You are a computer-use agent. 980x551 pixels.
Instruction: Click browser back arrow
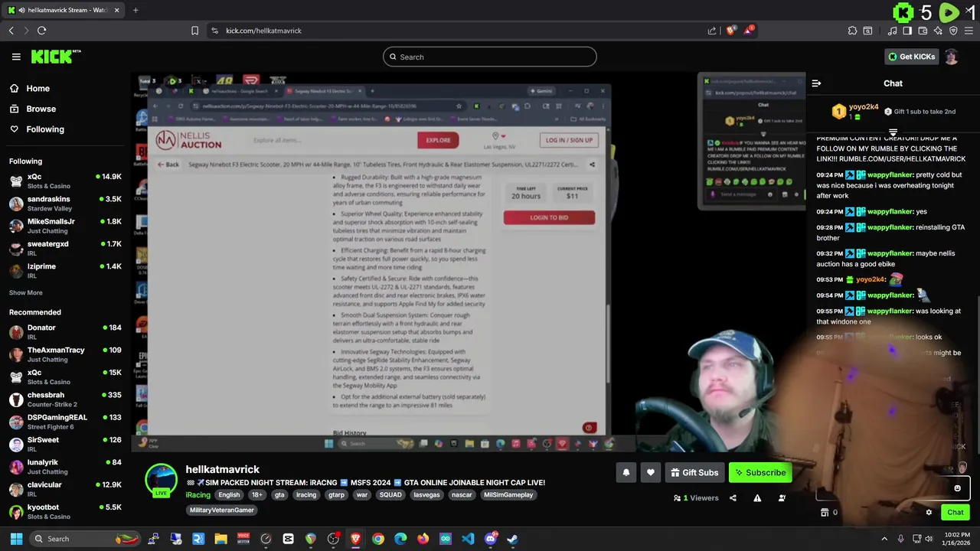11,31
